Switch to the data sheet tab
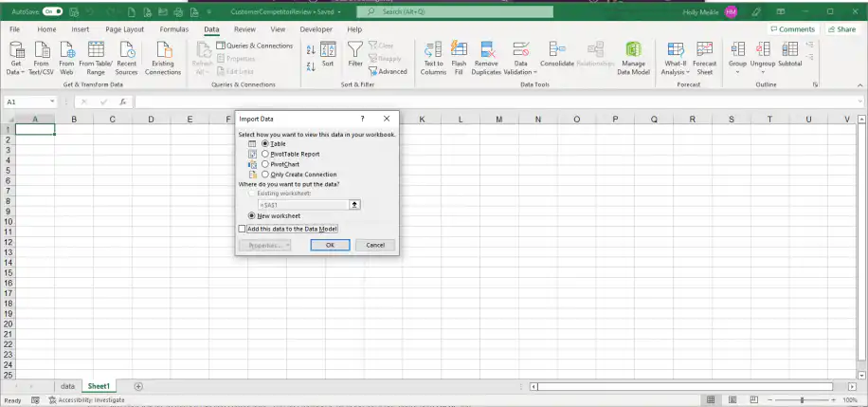Screen dimensions: 868x407 [x=67, y=386]
